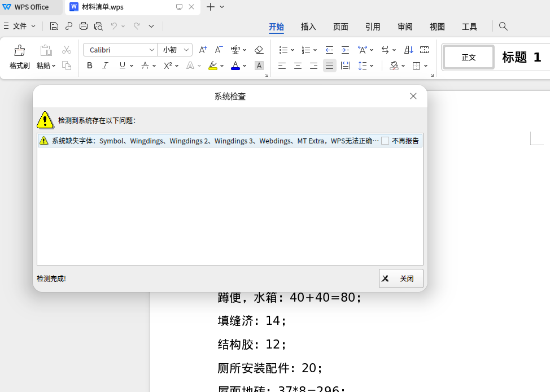Open a new tab with plus button
This screenshot has height=392, width=550.
[210, 7]
